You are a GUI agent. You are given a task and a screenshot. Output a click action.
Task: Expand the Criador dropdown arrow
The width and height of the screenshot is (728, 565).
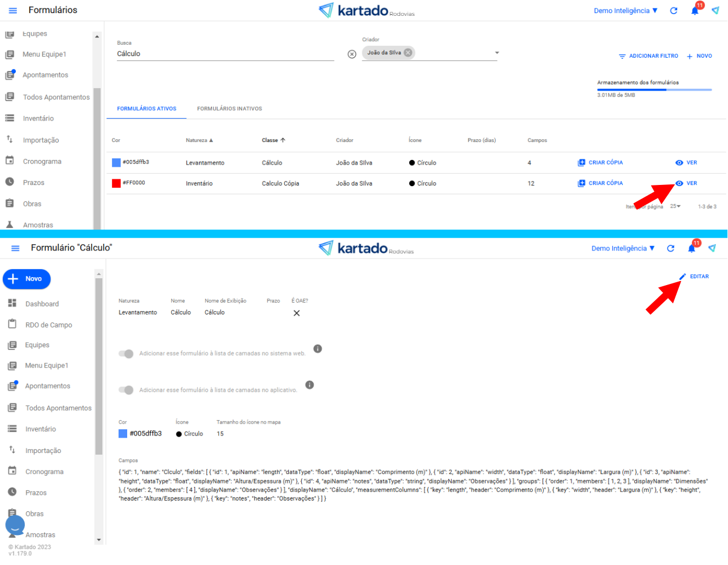[x=497, y=53]
